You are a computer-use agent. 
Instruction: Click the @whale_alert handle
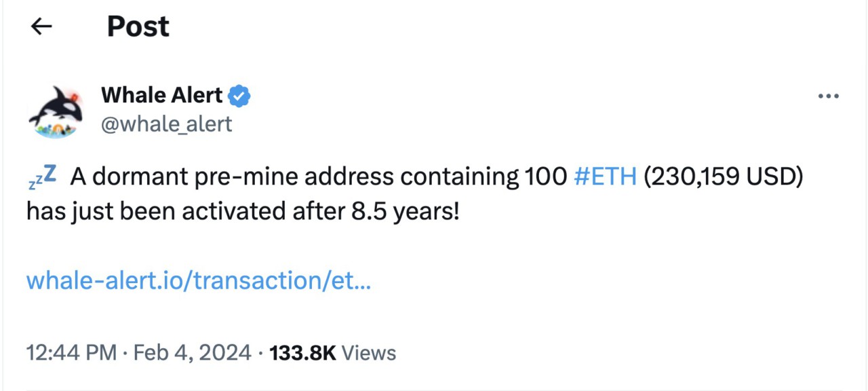166,124
